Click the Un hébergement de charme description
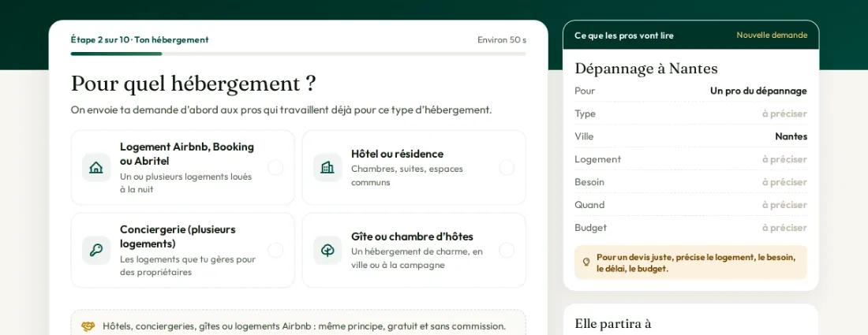The height and width of the screenshot is (335, 868). [x=417, y=259]
